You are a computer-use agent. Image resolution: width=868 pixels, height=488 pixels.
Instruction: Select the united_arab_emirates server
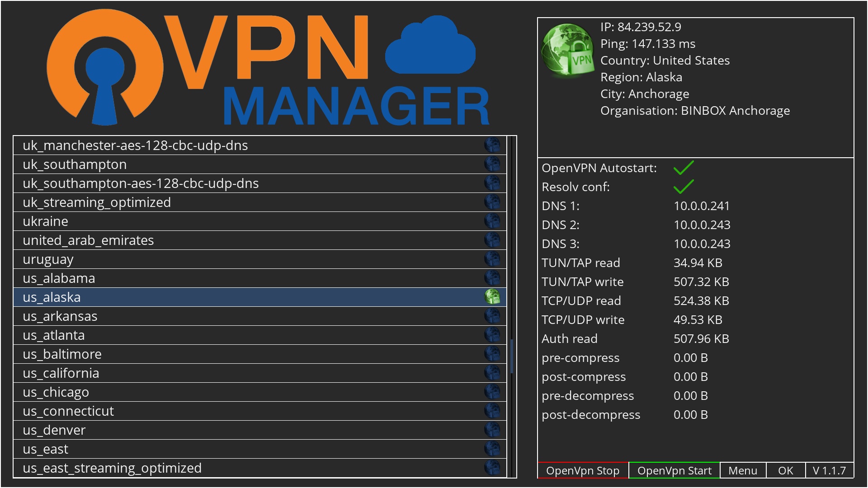coord(260,240)
